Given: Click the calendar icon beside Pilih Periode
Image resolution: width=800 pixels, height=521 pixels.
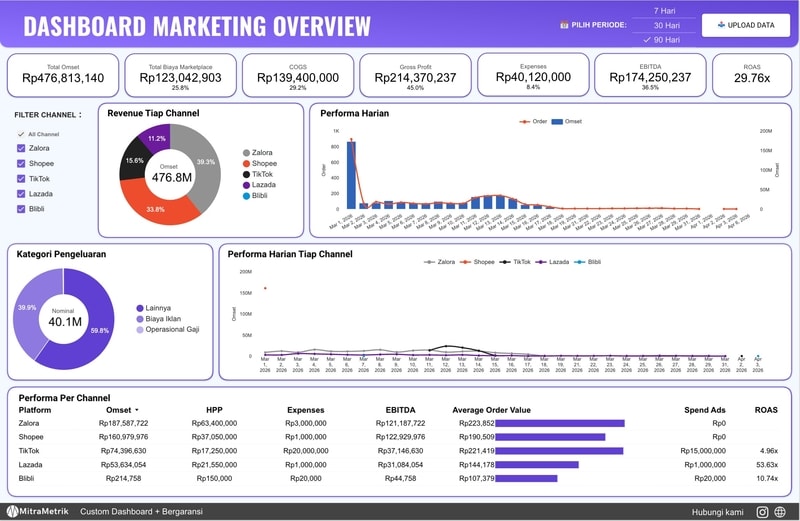Looking at the screenshot, I should pyautogui.click(x=564, y=24).
